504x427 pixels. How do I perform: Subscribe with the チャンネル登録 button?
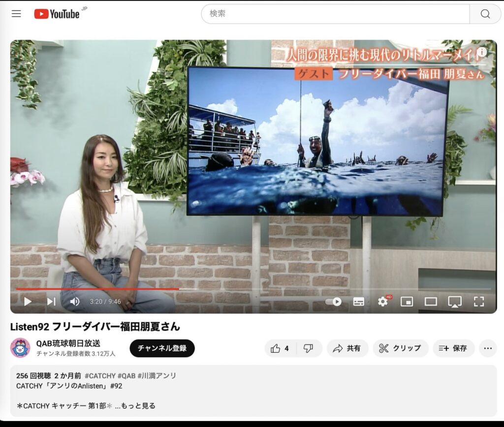[162, 348]
